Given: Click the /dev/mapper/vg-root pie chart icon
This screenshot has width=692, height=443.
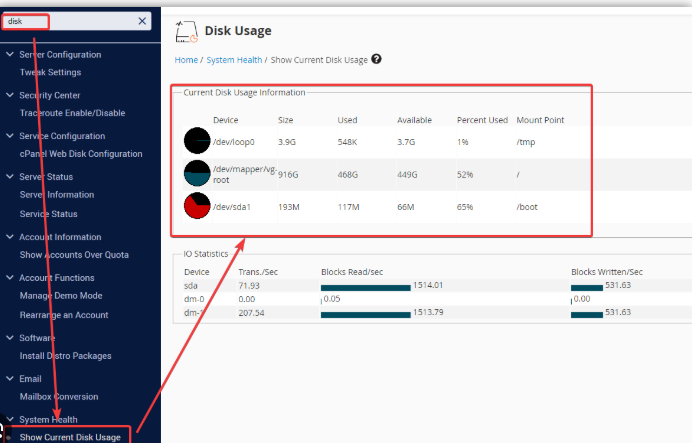Looking at the screenshot, I should click(197, 174).
